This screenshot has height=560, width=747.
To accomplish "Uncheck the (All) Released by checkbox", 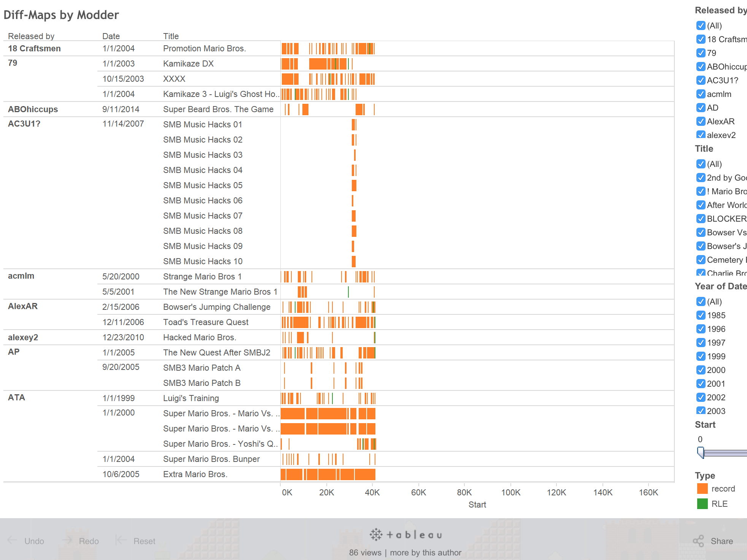I will pos(701,25).
